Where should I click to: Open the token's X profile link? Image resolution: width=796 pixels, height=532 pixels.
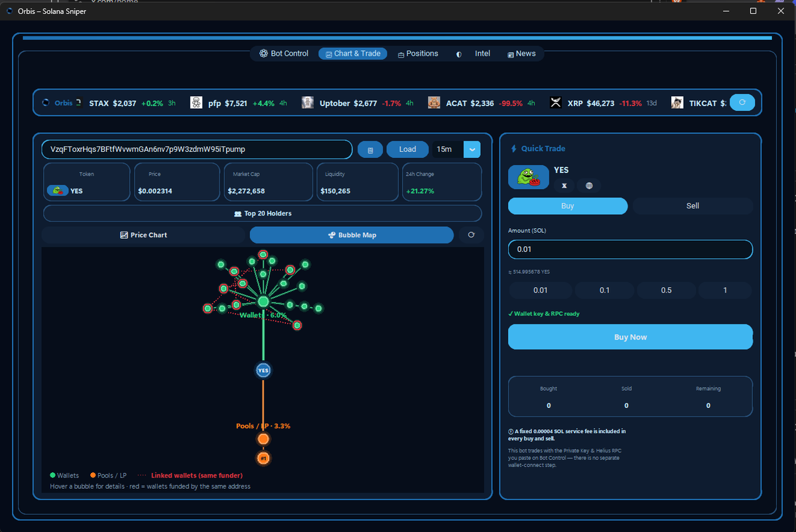564,186
